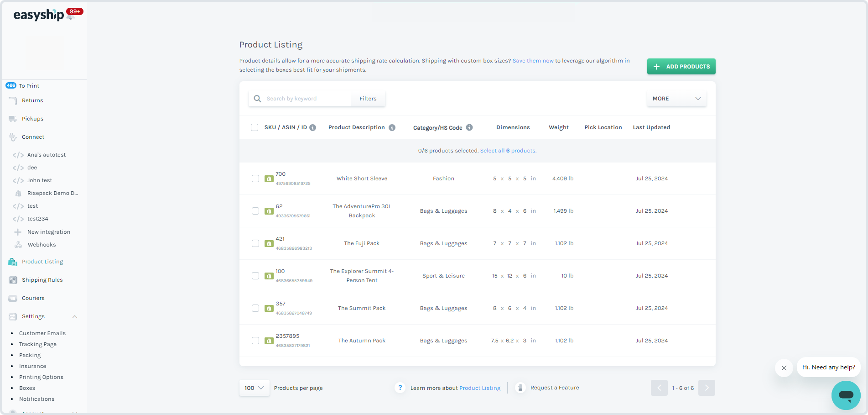Click the Settings sidebar icon
Image resolution: width=868 pixels, height=415 pixels.
pos(13,316)
